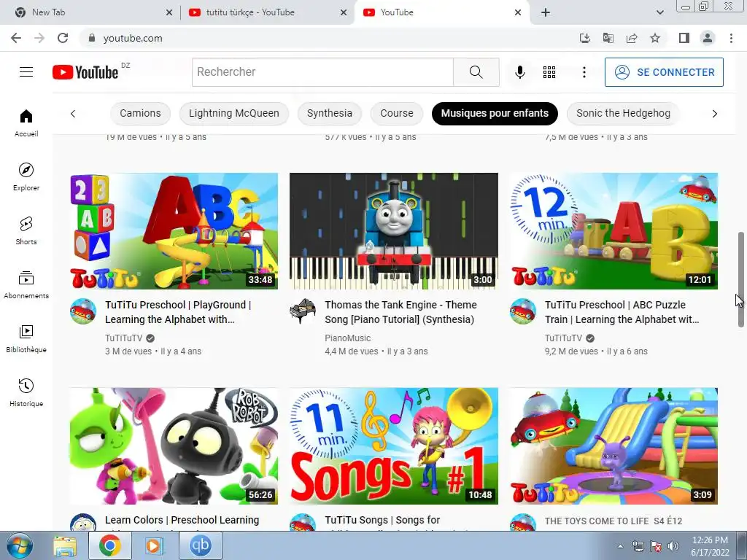Click the volume speaker tray icon
The width and height of the screenshot is (747, 560).
click(x=673, y=546)
